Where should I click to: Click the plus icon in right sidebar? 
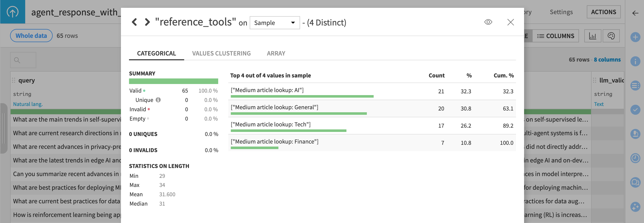635,37
